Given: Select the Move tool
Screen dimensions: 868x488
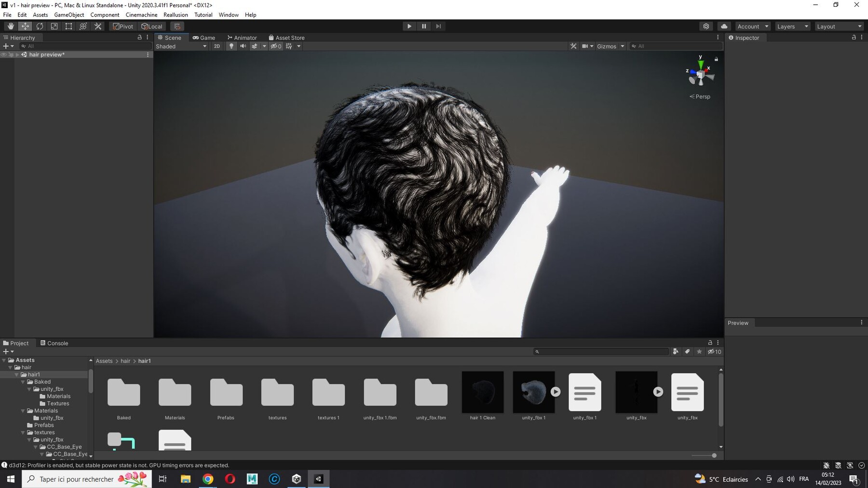Looking at the screenshot, I should 25,26.
